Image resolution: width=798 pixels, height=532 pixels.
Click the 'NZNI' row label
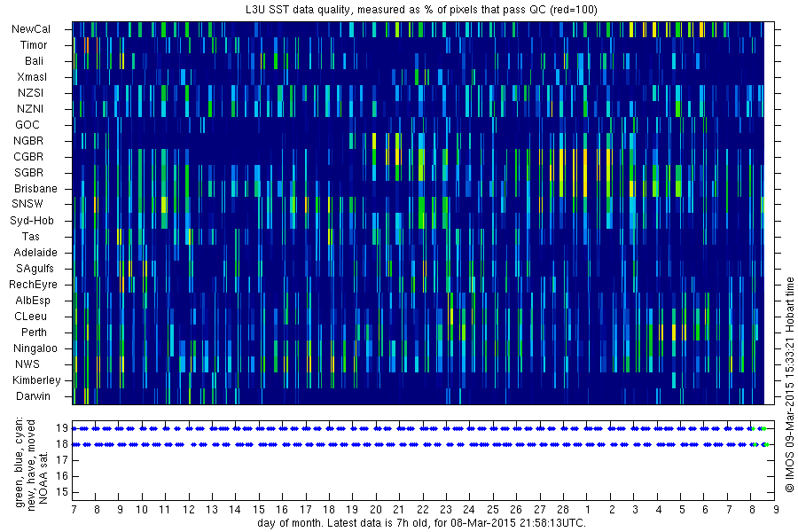point(30,108)
